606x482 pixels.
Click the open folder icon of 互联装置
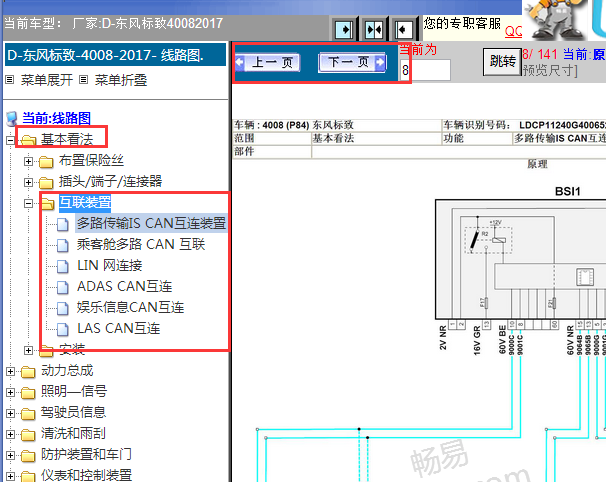coord(47,203)
